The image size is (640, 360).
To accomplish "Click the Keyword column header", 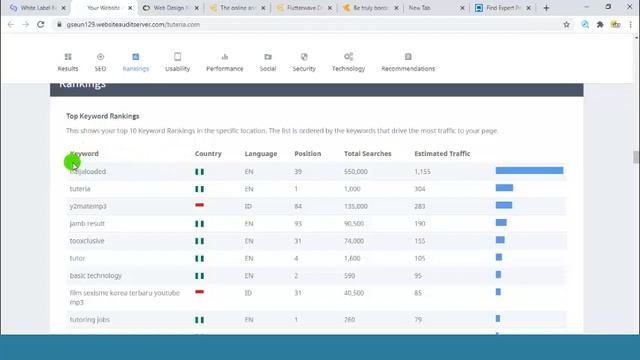I will [84, 153].
